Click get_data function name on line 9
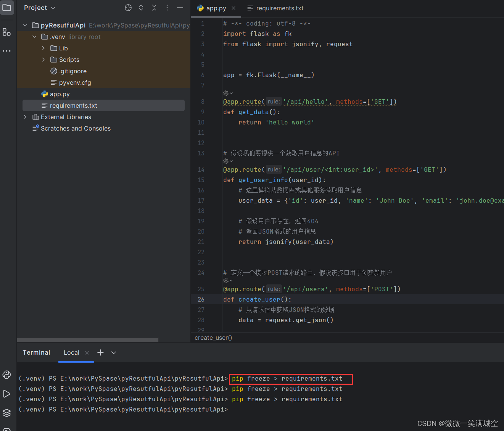Screen dimensions: 504x431 point(254,112)
